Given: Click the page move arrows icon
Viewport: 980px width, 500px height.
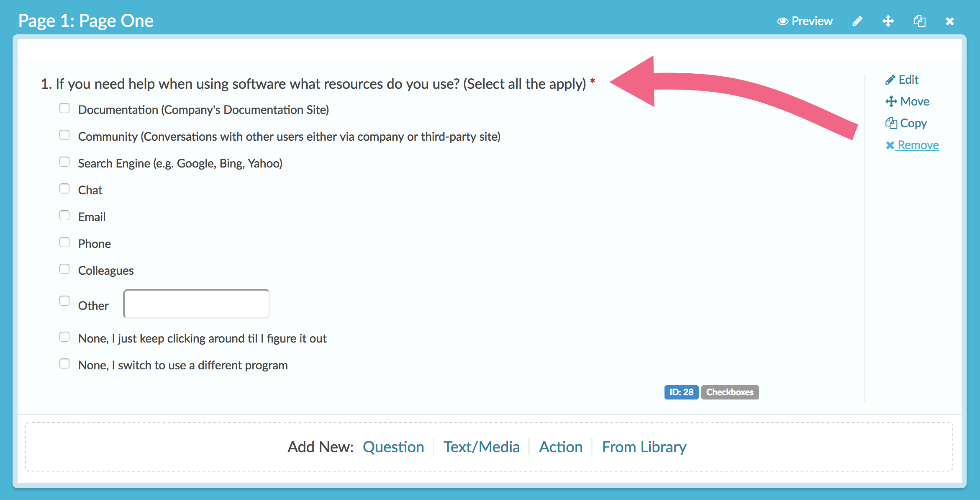Looking at the screenshot, I should point(888,21).
